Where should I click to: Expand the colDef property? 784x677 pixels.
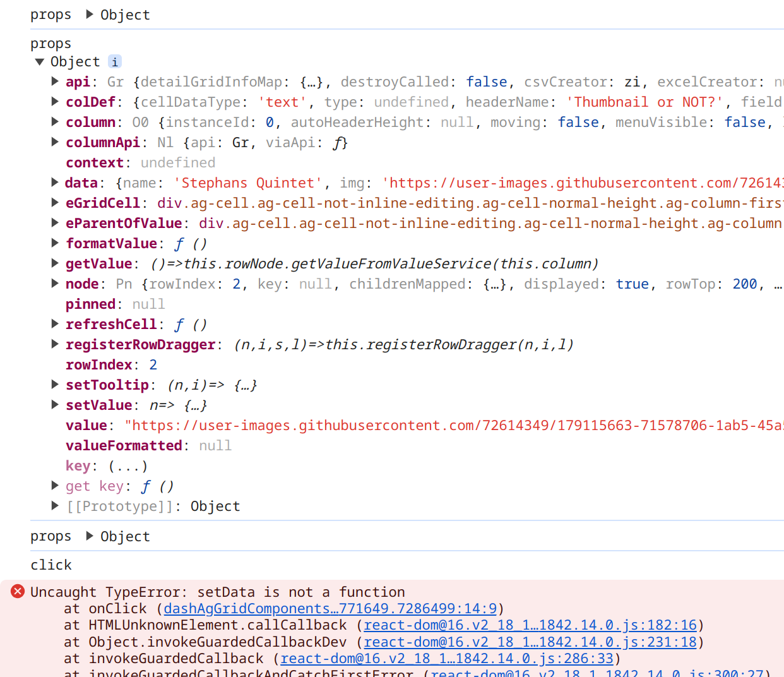pyautogui.click(x=55, y=102)
